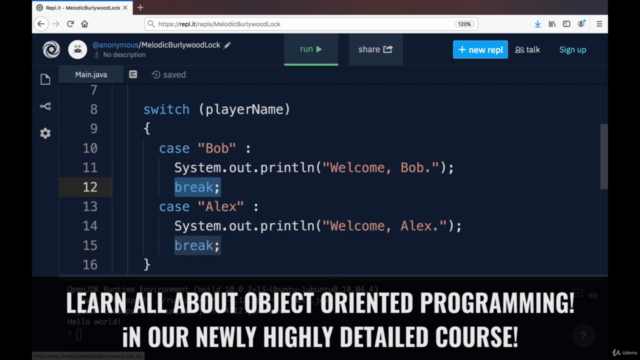Click line number 8 in gutter

pyautogui.click(x=94, y=109)
